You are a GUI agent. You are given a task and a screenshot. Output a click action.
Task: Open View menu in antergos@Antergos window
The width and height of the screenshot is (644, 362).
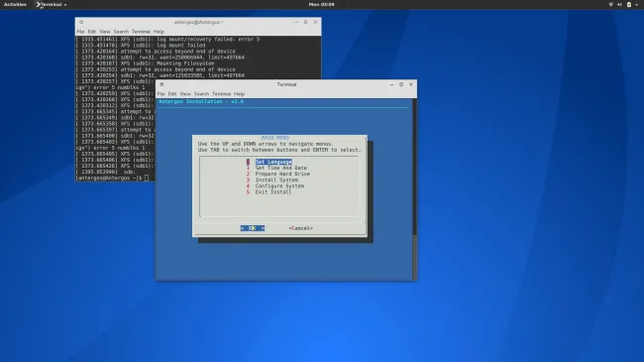click(105, 32)
